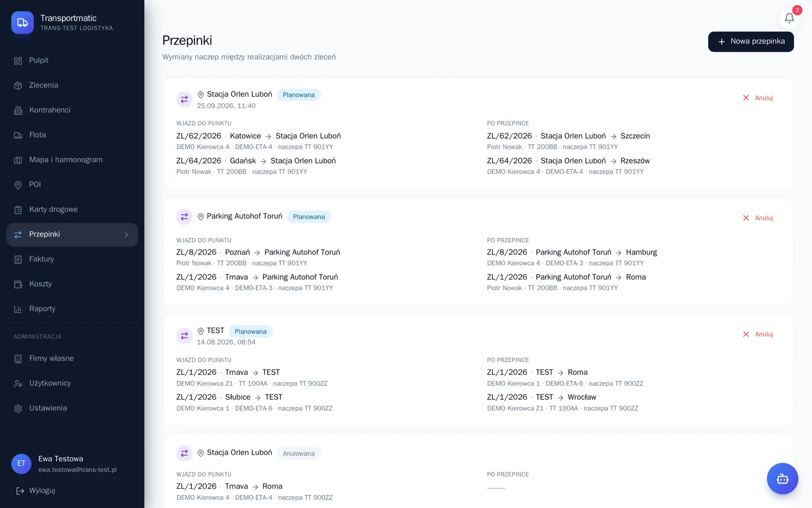Expand the Przepinki chevron arrow

pyautogui.click(x=126, y=235)
